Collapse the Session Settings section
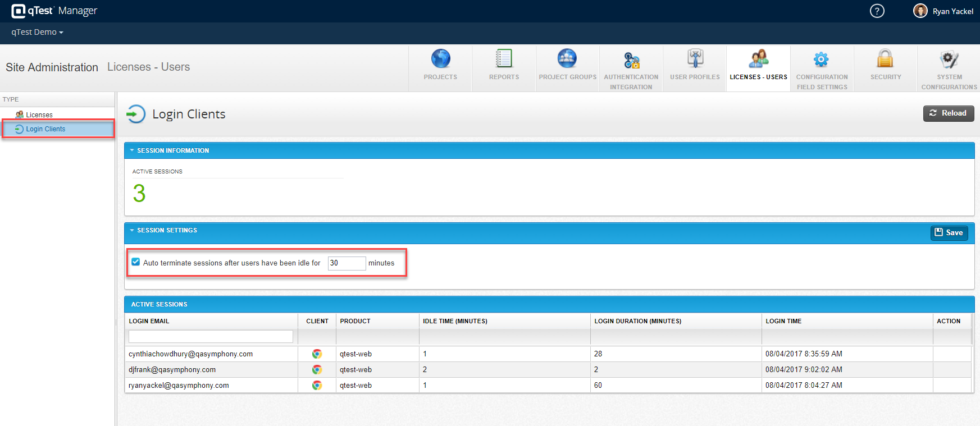The width and height of the screenshot is (980, 426). pos(133,230)
